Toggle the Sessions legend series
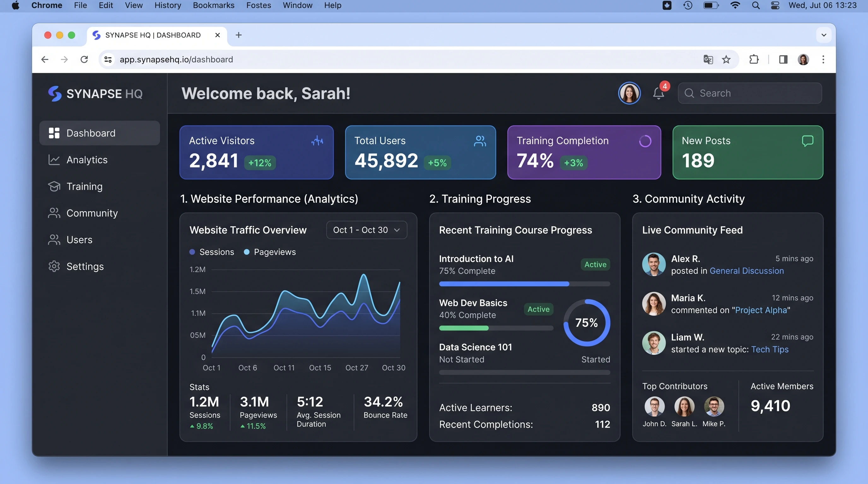Image resolution: width=868 pixels, height=484 pixels. click(x=212, y=252)
